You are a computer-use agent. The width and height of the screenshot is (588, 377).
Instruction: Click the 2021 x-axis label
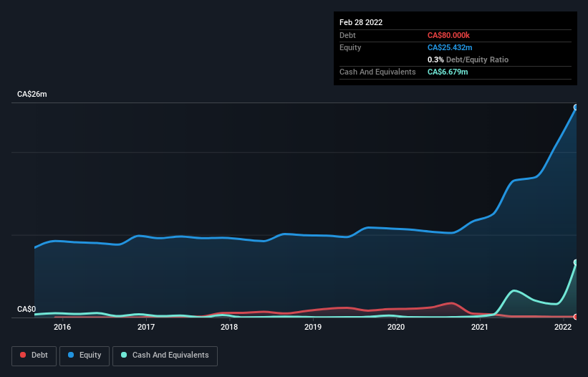(480, 327)
